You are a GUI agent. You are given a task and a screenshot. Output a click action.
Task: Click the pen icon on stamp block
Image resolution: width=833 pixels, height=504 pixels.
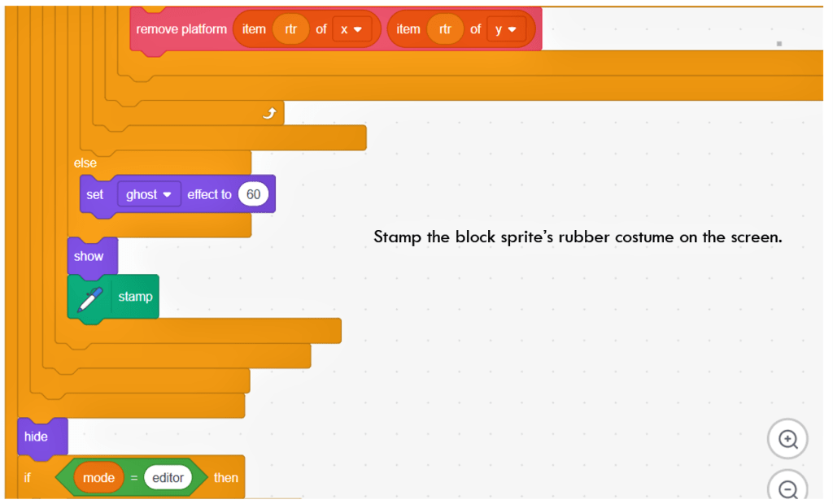(90, 298)
